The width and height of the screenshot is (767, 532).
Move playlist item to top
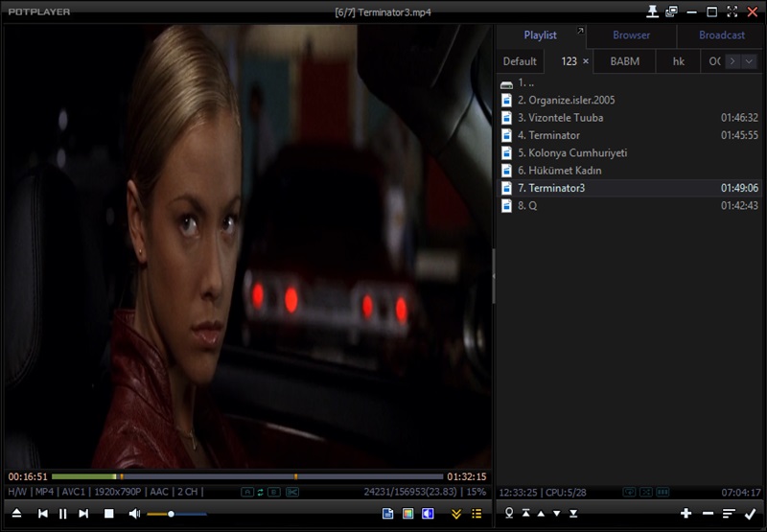coord(525,513)
